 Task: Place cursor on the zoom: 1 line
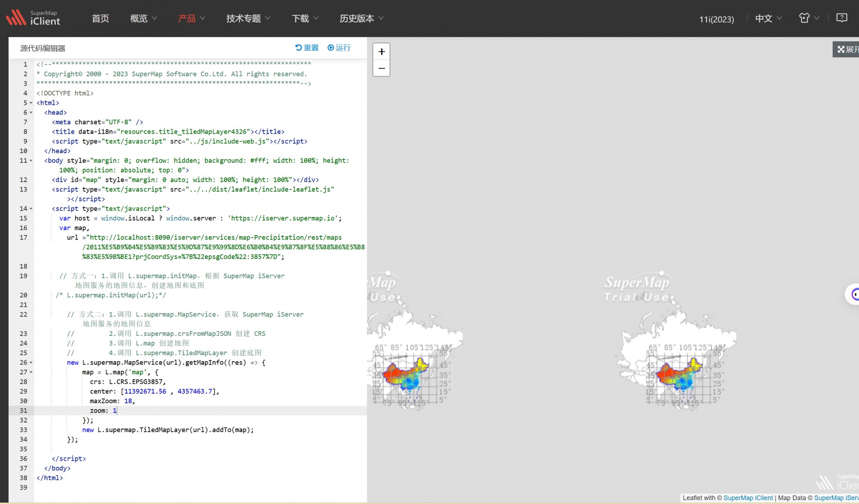103,410
